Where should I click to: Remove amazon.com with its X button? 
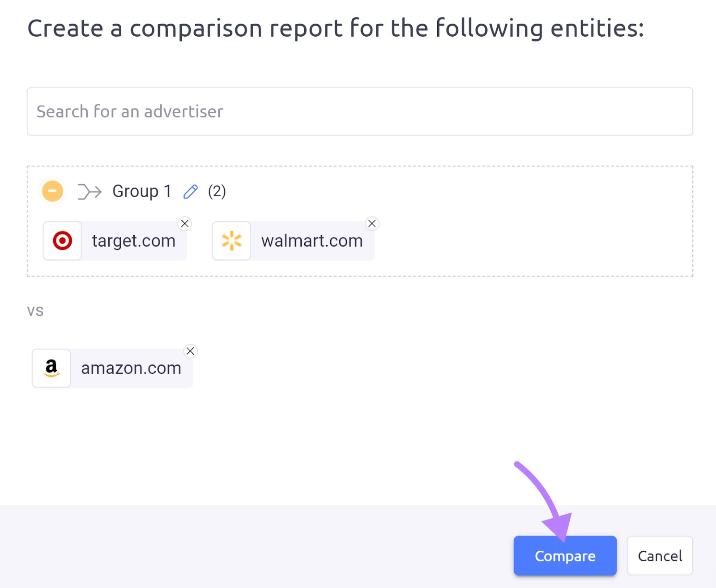click(190, 351)
